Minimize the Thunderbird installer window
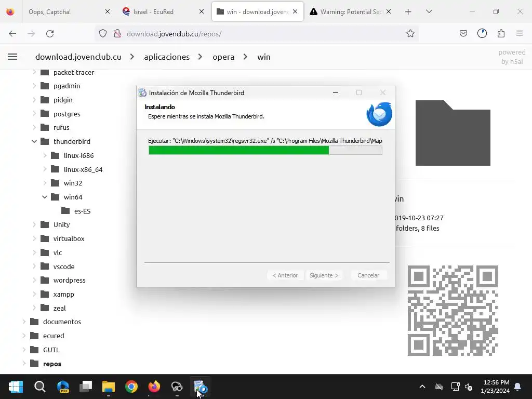This screenshot has width=532, height=399. [336, 92]
